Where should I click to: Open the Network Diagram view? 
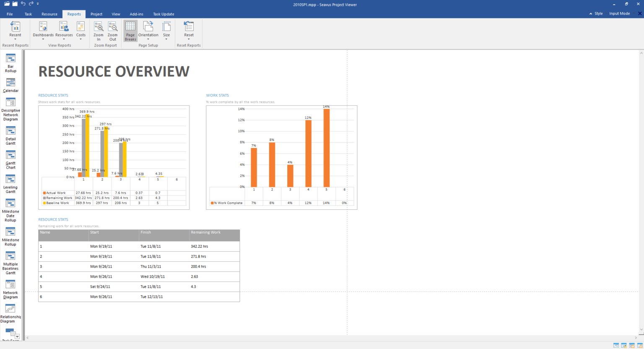pos(10,289)
